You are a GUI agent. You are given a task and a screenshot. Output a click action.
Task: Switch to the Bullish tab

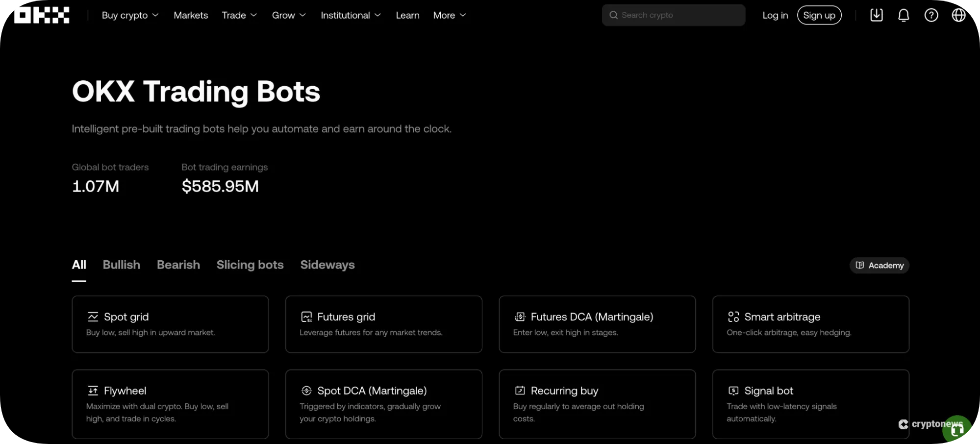(x=121, y=265)
